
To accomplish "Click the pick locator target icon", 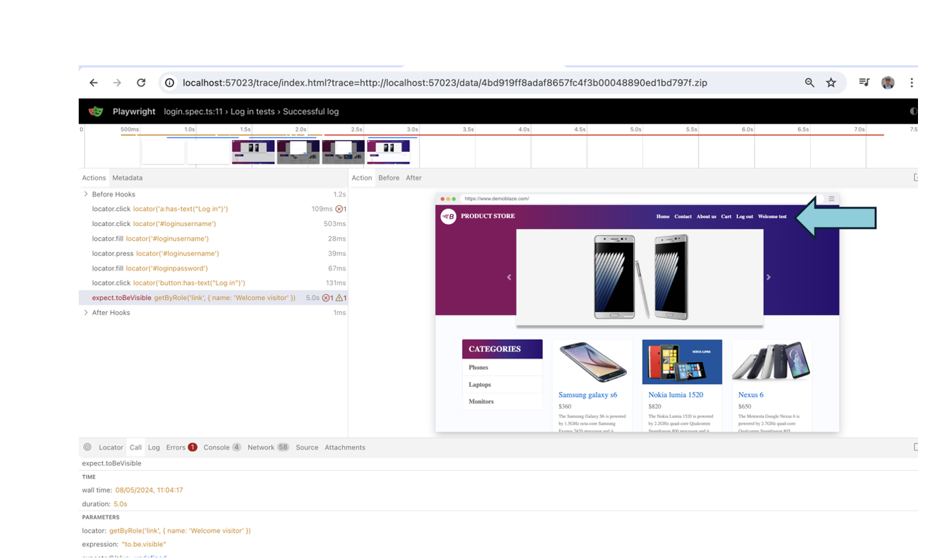I will [x=87, y=447].
